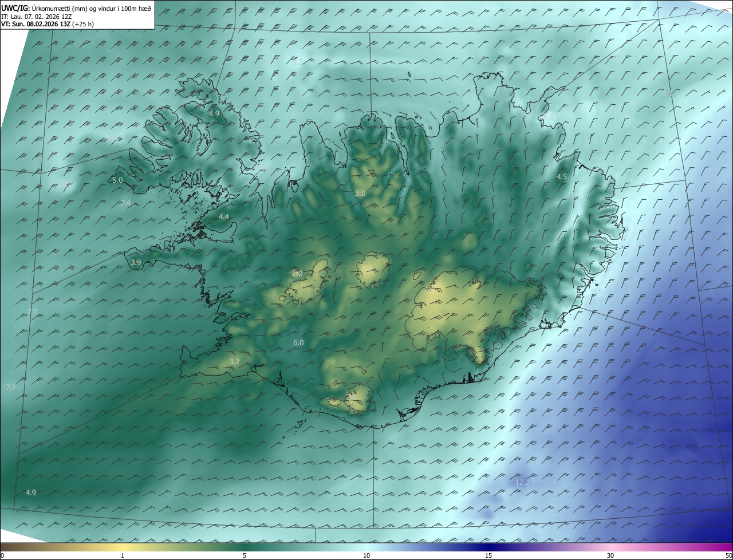This screenshot has width=733, height=560.
Task: Click the 1 tick on the color scale
Action: pyautogui.click(x=123, y=555)
